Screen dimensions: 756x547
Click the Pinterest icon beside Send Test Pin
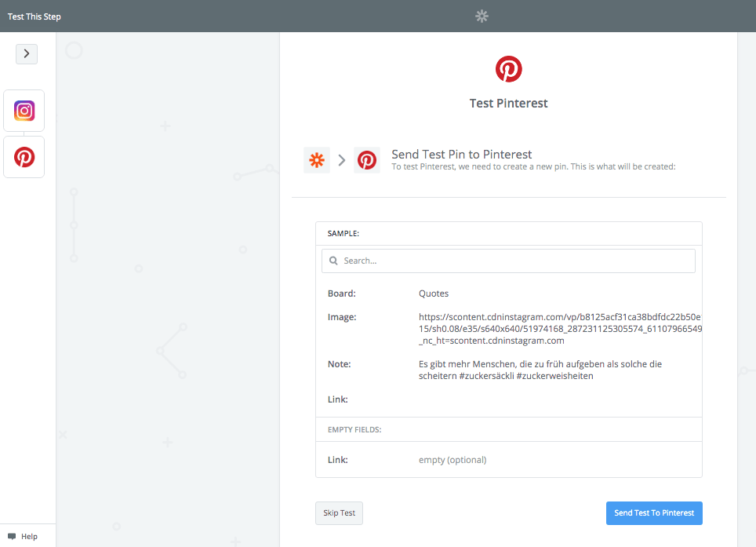[367, 159]
